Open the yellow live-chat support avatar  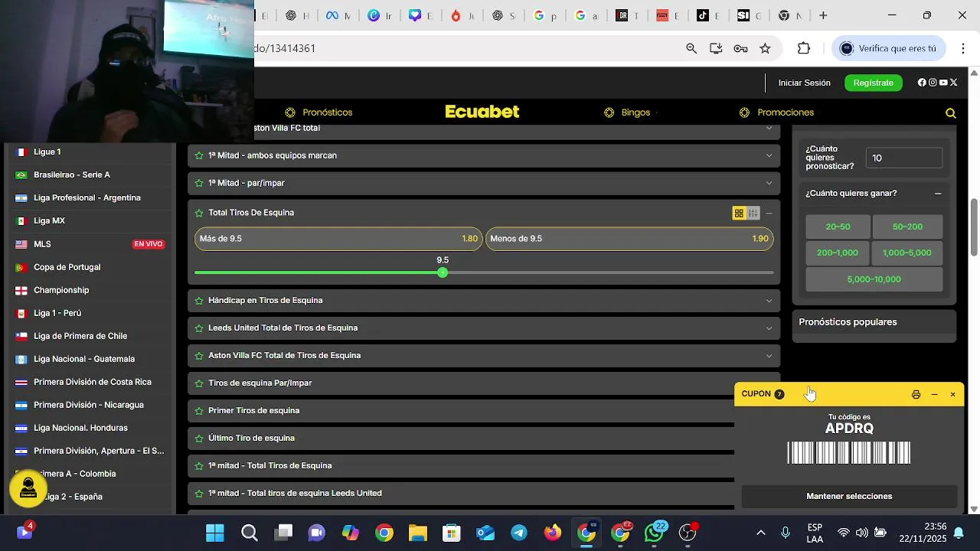(28, 487)
